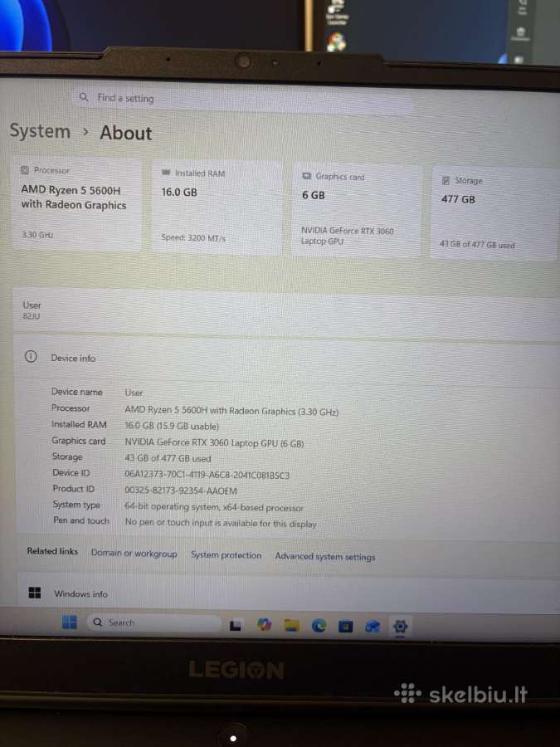Collapse the Device info section
This screenshot has height=747, width=560.
point(288,358)
